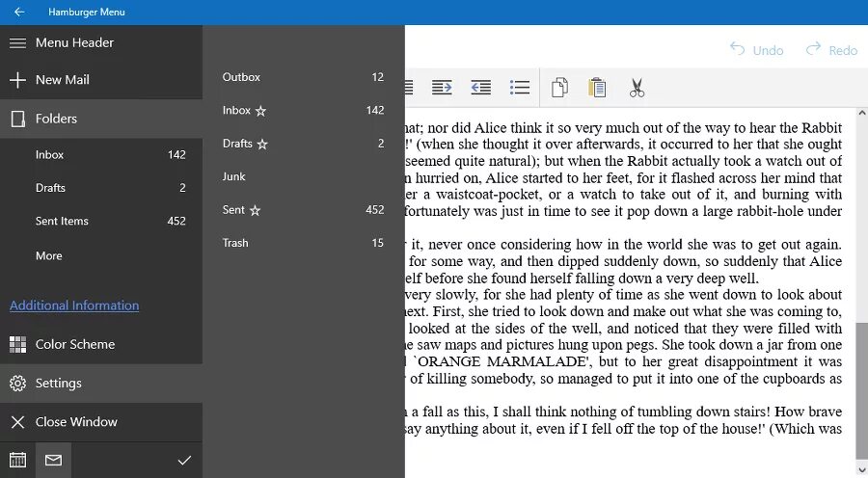Toggle the star next to Inbox
Viewport: 868px width, 478px height.
pos(260,111)
